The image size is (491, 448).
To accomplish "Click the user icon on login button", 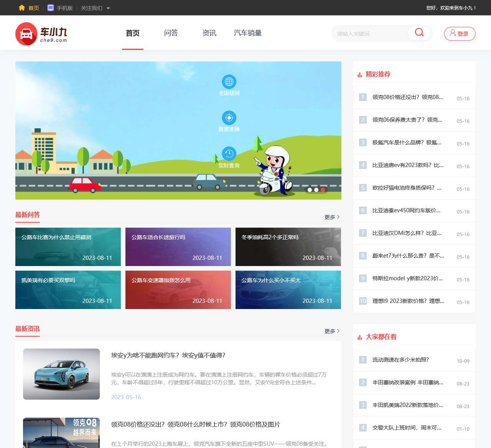I will tap(453, 33).
